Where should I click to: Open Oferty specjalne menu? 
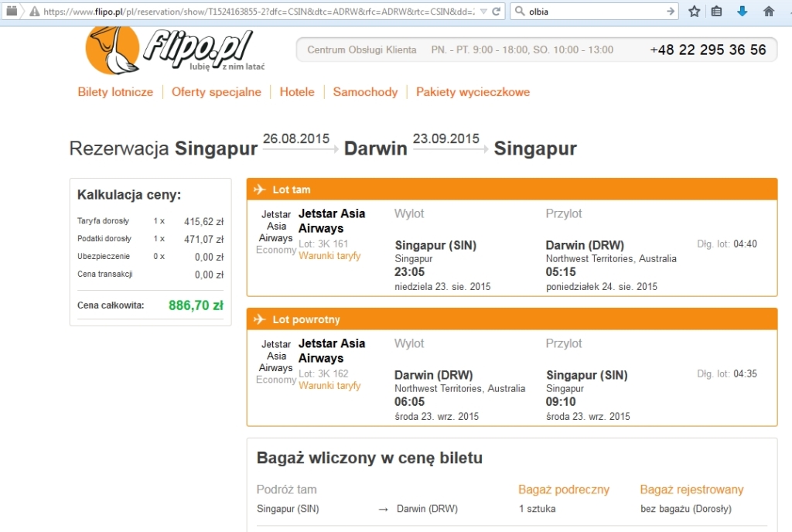217,92
